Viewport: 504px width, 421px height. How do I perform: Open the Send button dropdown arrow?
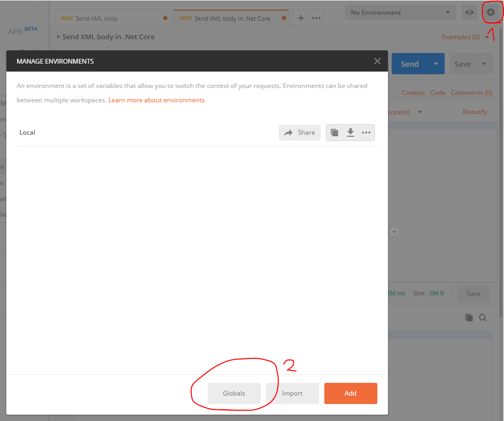pos(436,64)
